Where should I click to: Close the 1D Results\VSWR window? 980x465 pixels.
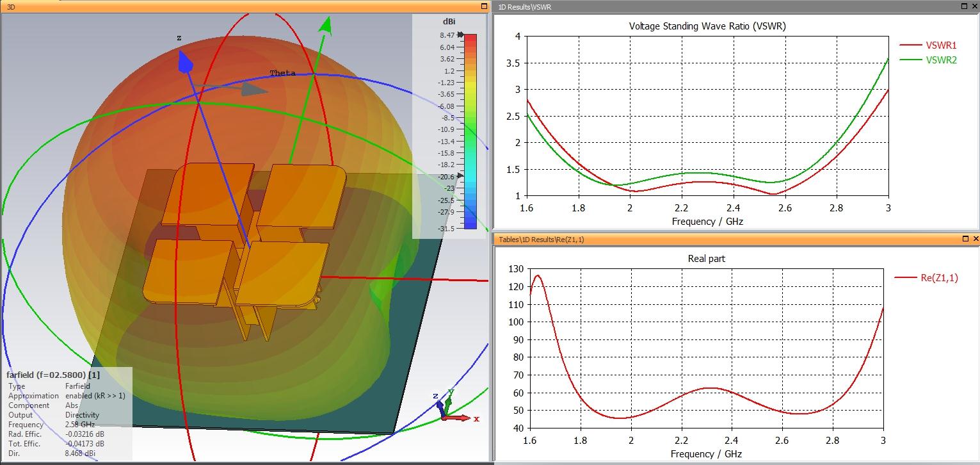pyautogui.click(x=975, y=6)
